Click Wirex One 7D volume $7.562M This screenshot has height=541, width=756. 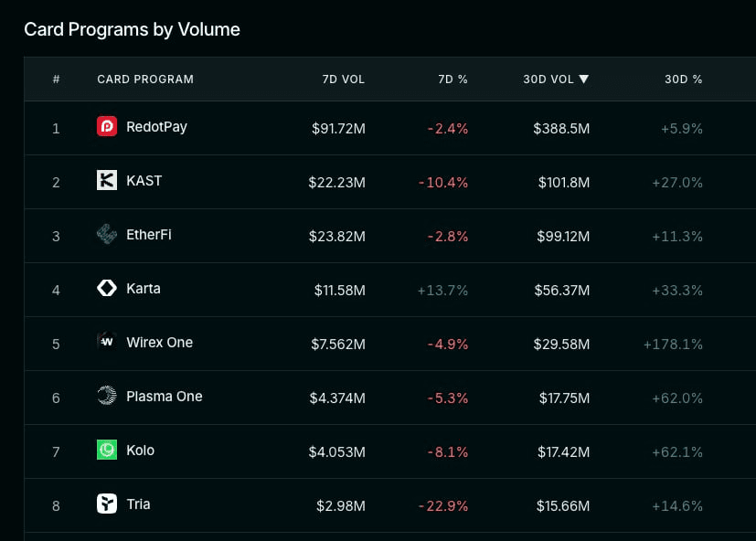(338, 345)
